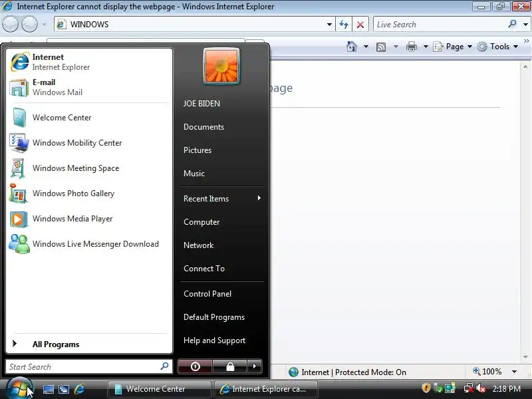Start Windows Photo Gallery

pos(89,194)
